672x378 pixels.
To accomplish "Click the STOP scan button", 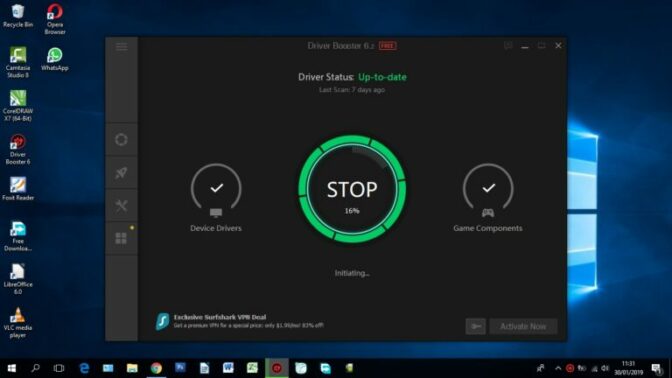I will 352,189.
